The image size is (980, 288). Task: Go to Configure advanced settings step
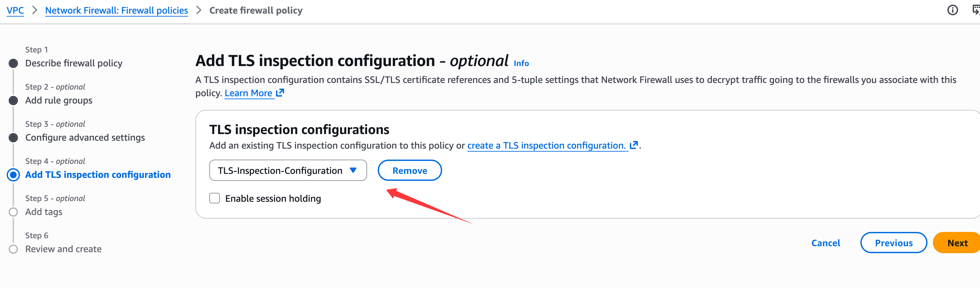coord(85,138)
